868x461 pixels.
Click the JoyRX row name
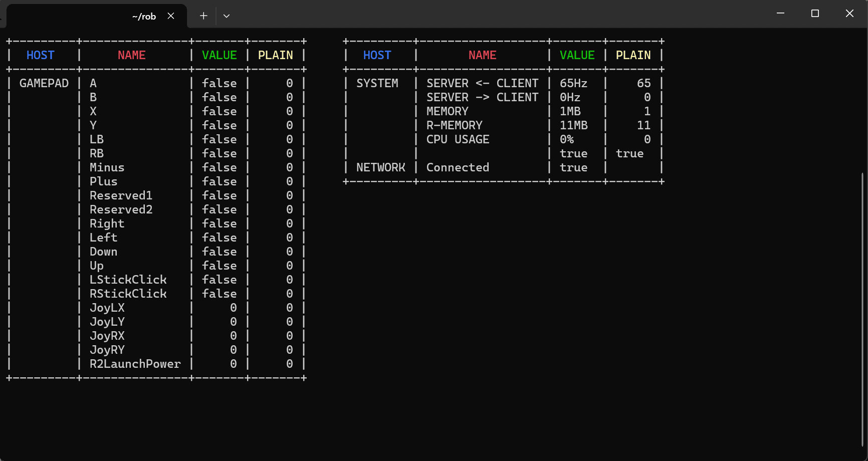107,336
